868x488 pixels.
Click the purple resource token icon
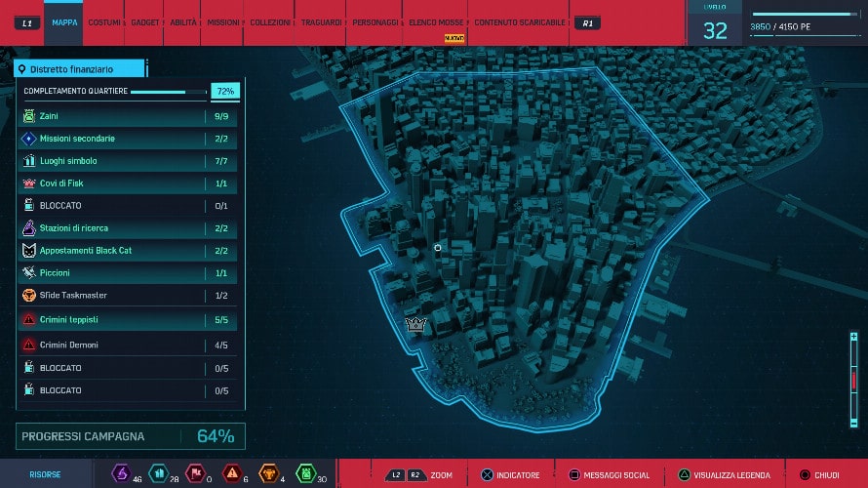(x=122, y=474)
